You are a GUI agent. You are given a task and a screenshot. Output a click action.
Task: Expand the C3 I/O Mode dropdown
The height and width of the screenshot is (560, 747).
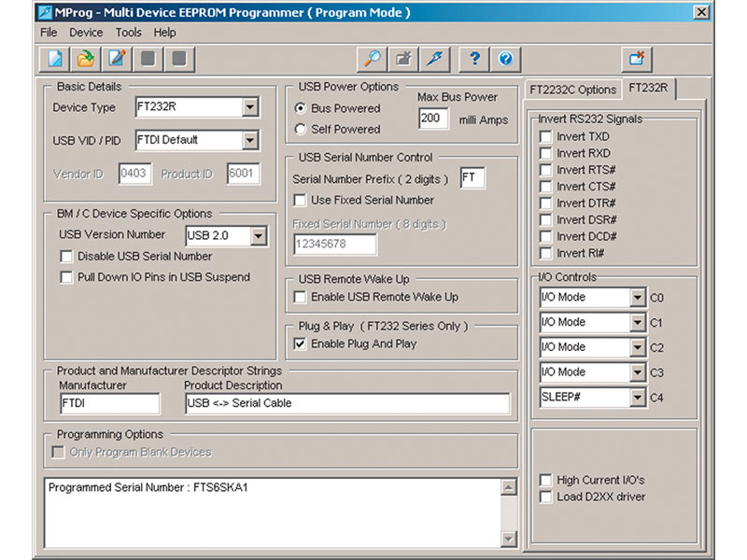tap(637, 371)
